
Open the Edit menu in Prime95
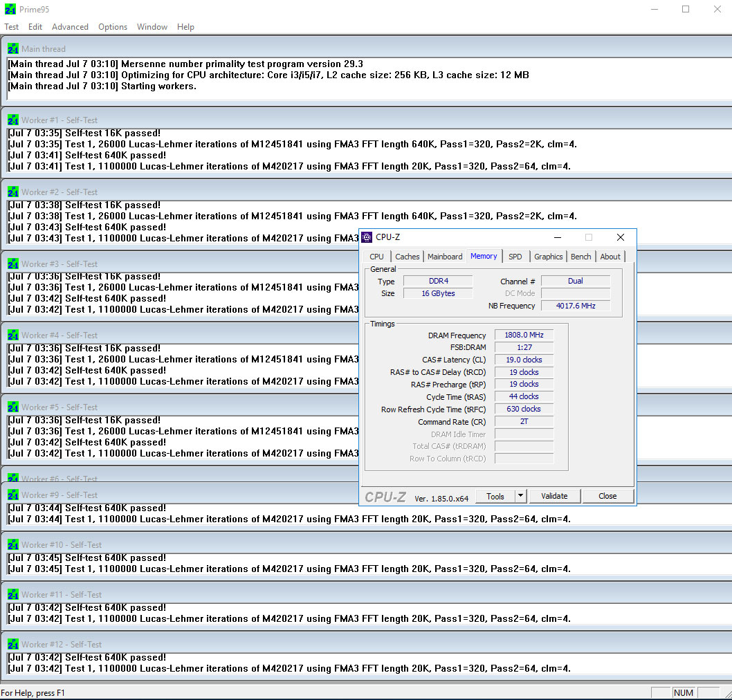coord(35,27)
